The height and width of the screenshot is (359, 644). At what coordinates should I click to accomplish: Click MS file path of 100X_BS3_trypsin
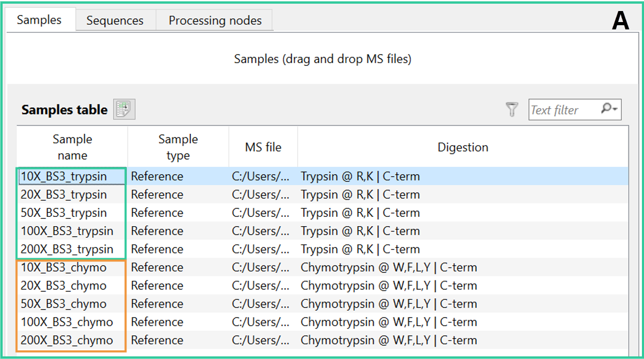261,231
